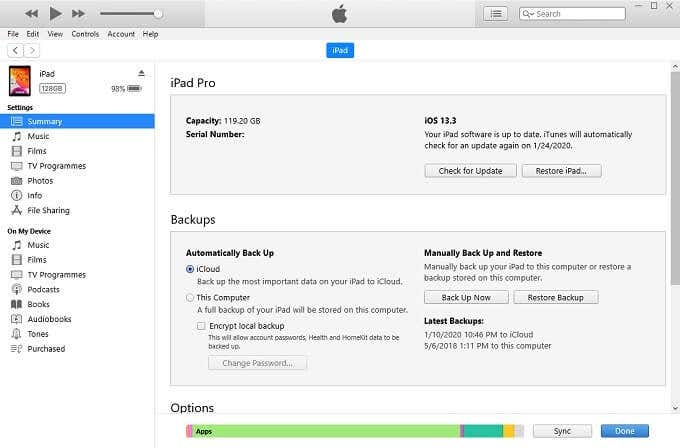This screenshot has height=448, width=680.
Task: Open Books on device
Action: 38,304
